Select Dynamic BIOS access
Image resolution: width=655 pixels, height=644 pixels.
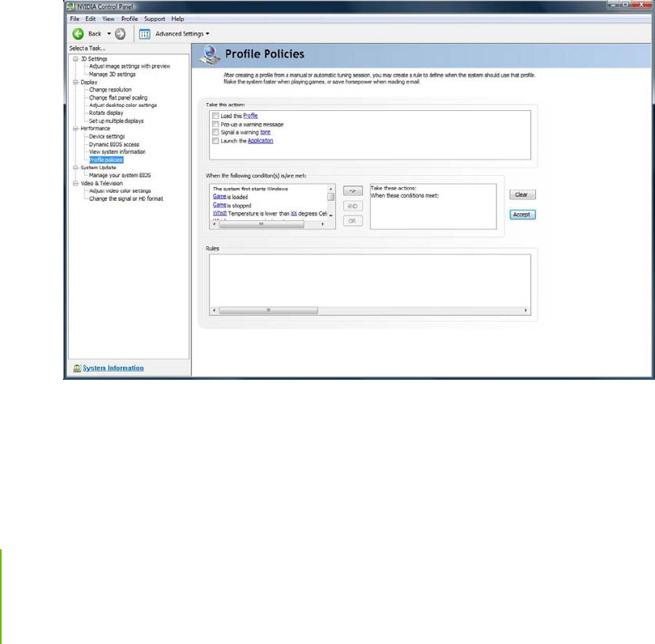pyautogui.click(x=114, y=144)
